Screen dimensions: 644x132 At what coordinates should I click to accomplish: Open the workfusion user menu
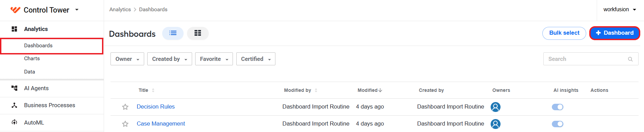pos(620,10)
